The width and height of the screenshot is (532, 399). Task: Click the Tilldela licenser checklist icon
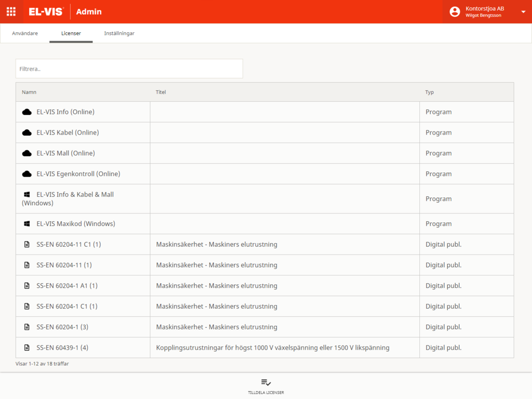(266, 382)
